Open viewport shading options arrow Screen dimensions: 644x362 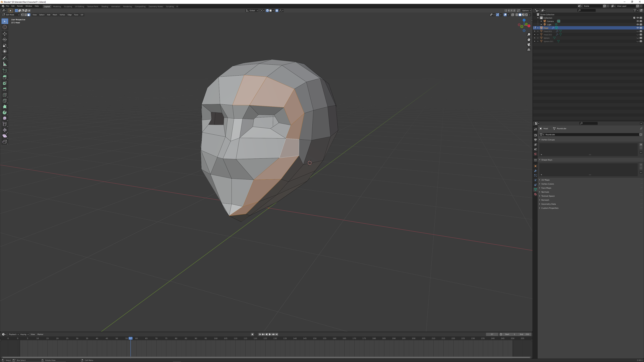pyautogui.click(x=529, y=15)
